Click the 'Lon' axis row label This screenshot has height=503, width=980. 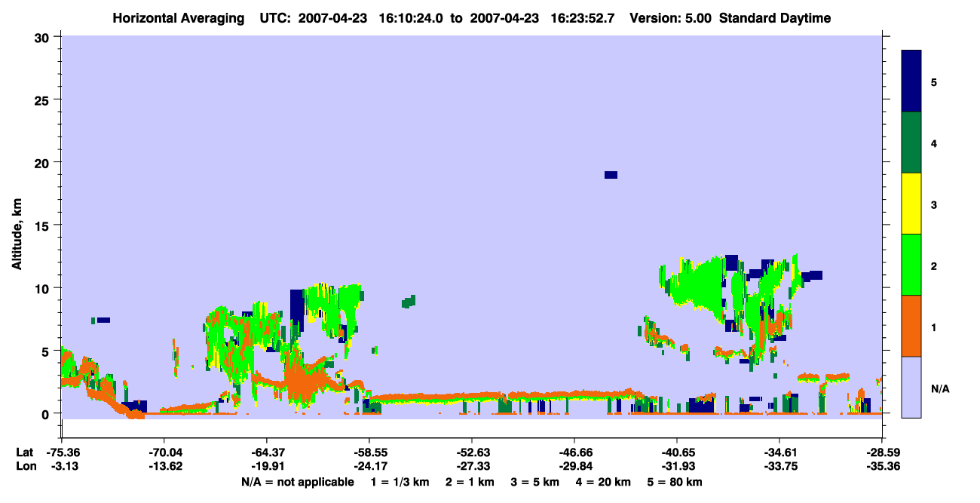(x=25, y=466)
